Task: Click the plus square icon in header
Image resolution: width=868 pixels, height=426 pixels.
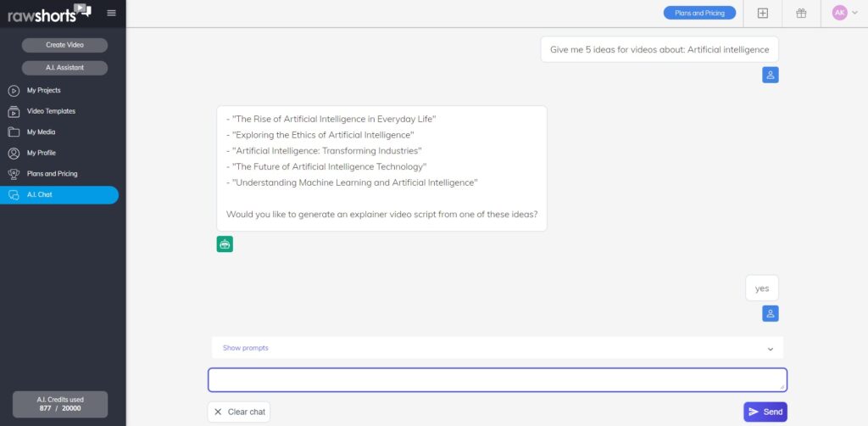Action: click(x=763, y=14)
